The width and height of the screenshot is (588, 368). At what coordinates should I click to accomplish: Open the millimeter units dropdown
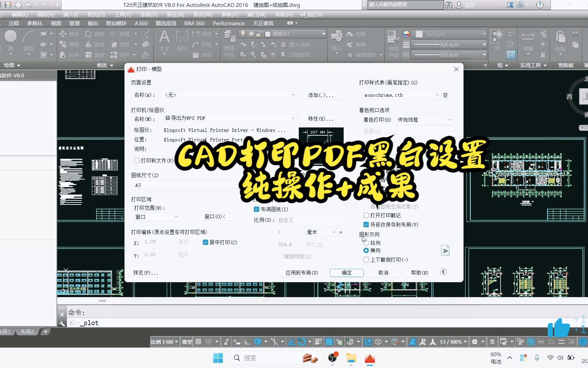pos(321,232)
